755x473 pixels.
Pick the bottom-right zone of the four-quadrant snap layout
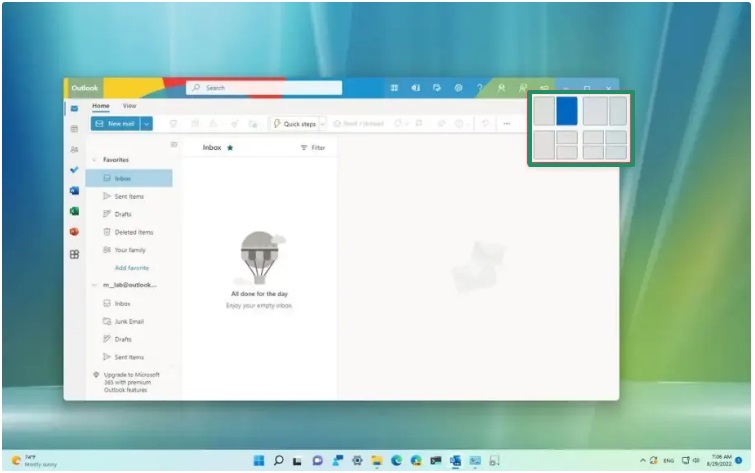pyautogui.click(x=616, y=152)
